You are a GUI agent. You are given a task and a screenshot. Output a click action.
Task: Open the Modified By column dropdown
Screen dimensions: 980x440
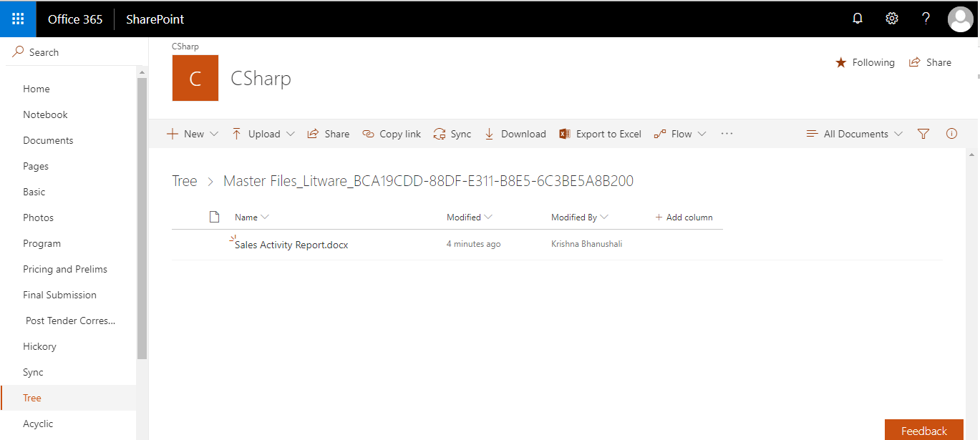pyautogui.click(x=604, y=217)
